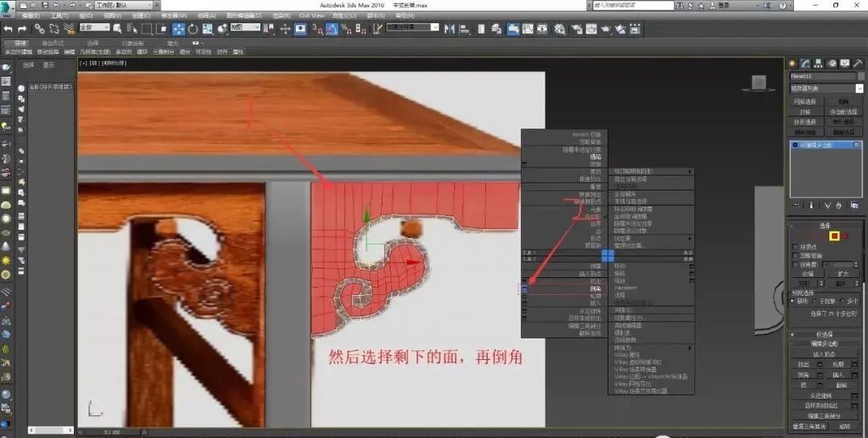Click the Render Setup icon

[577, 29]
